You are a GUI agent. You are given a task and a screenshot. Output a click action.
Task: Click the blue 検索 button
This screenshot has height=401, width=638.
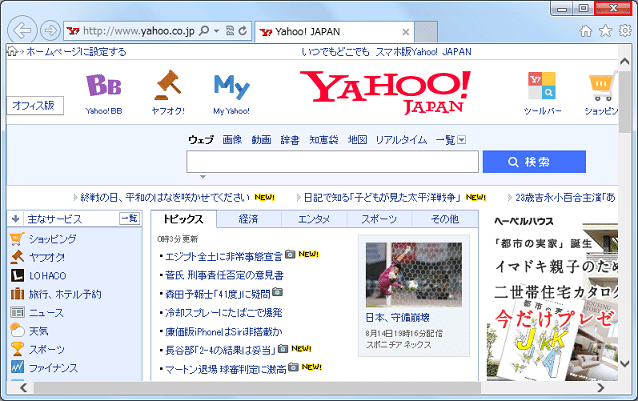pos(534,162)
